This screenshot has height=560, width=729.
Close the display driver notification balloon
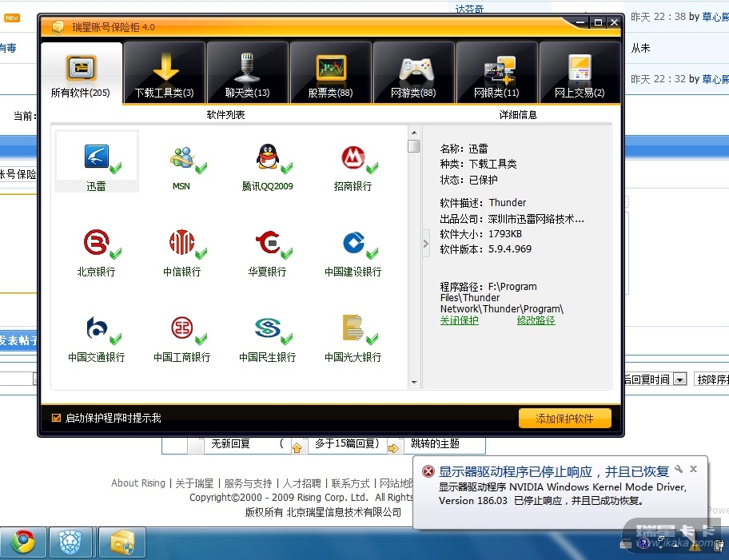pos(693,469)
